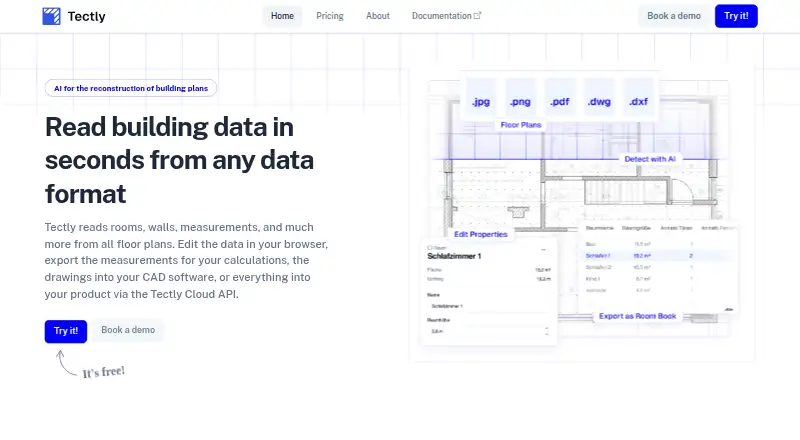This screenshot has height=440, width=800.
Task: Select the .png file format tile
Action: click(x=520, y=99)
